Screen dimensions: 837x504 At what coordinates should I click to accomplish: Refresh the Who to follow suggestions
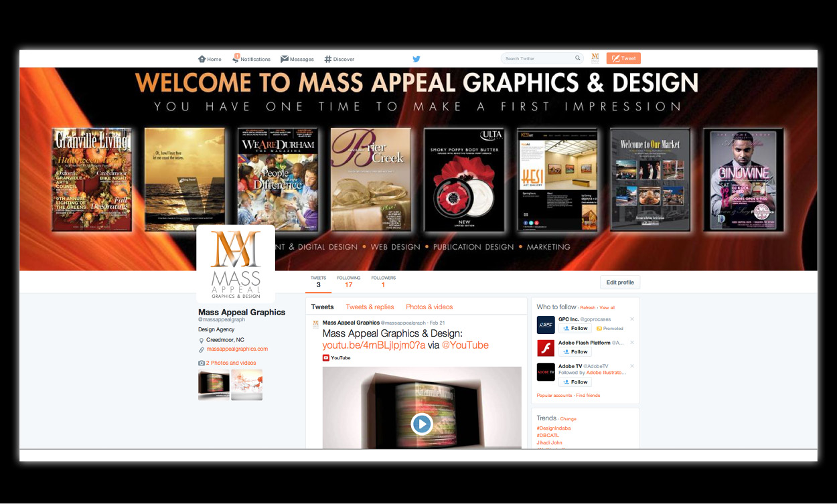click(x=587, y=308)
